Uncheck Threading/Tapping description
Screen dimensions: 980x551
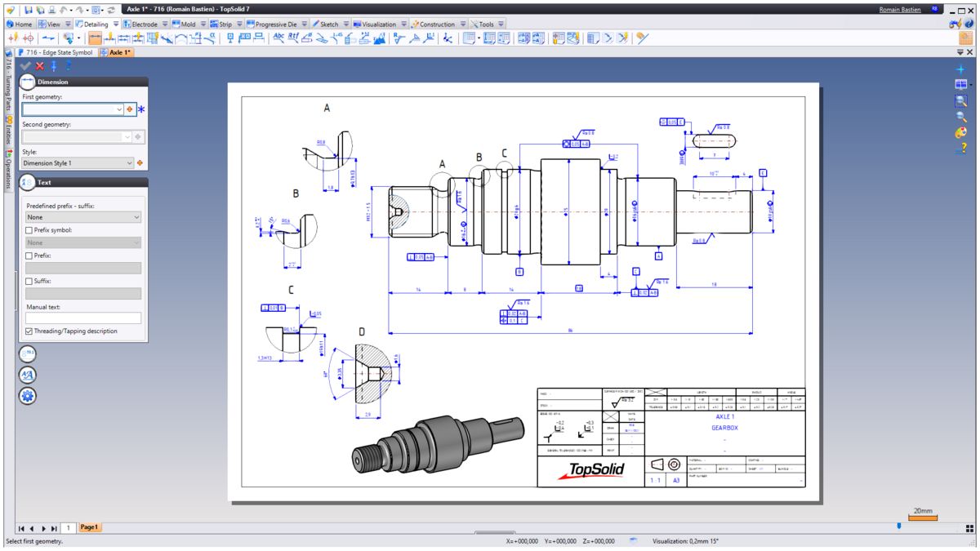[x=29, y=331]
